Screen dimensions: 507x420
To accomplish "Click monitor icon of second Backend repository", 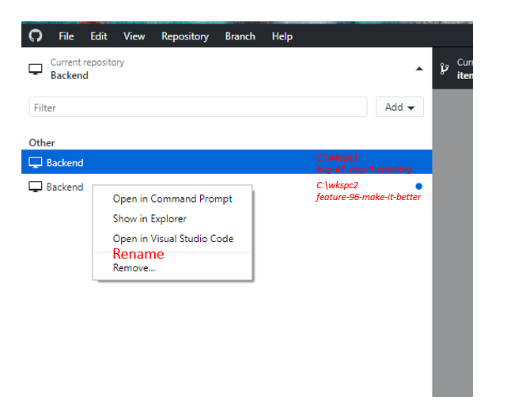I will click(36, 187).
